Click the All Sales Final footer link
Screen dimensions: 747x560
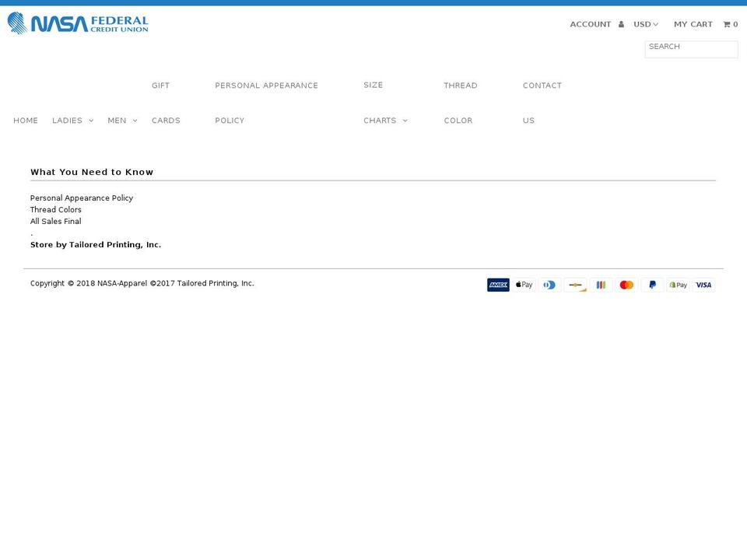[56, 222]
